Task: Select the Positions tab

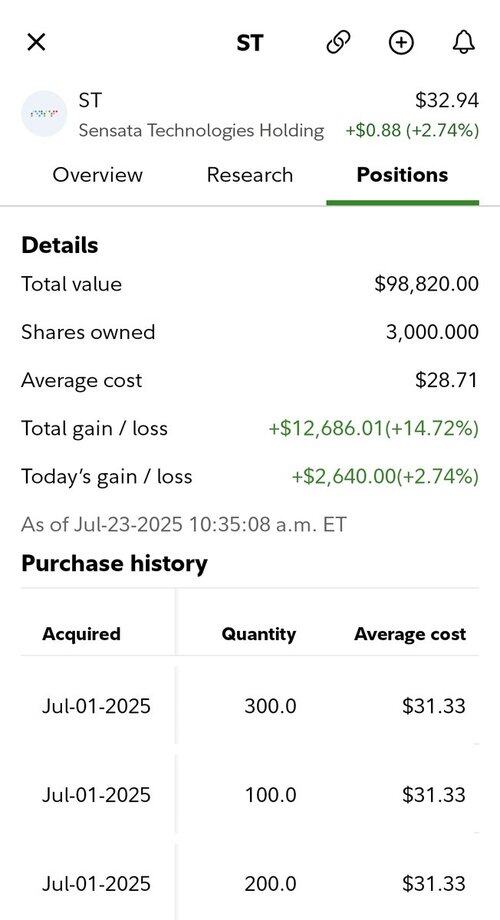Action: (403, 175)
